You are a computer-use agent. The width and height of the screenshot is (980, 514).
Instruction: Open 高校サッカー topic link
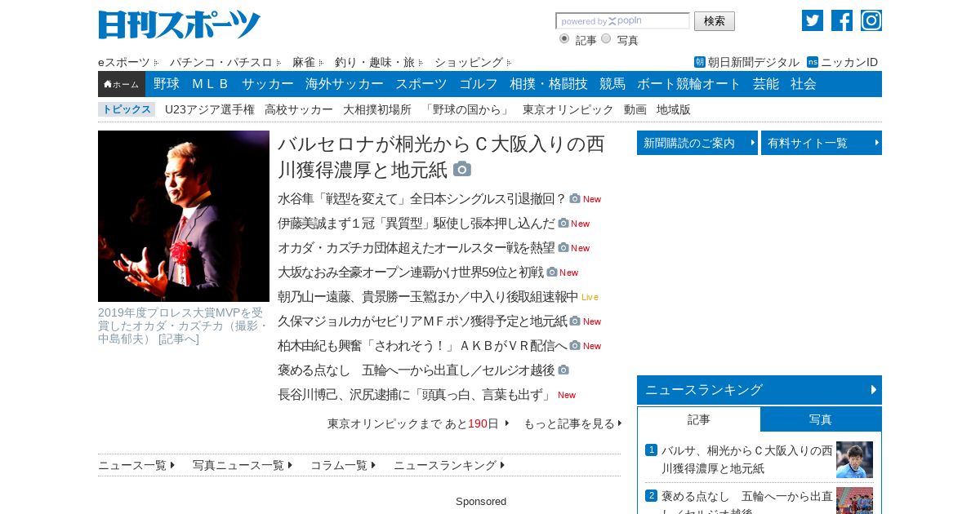[299, 109]
